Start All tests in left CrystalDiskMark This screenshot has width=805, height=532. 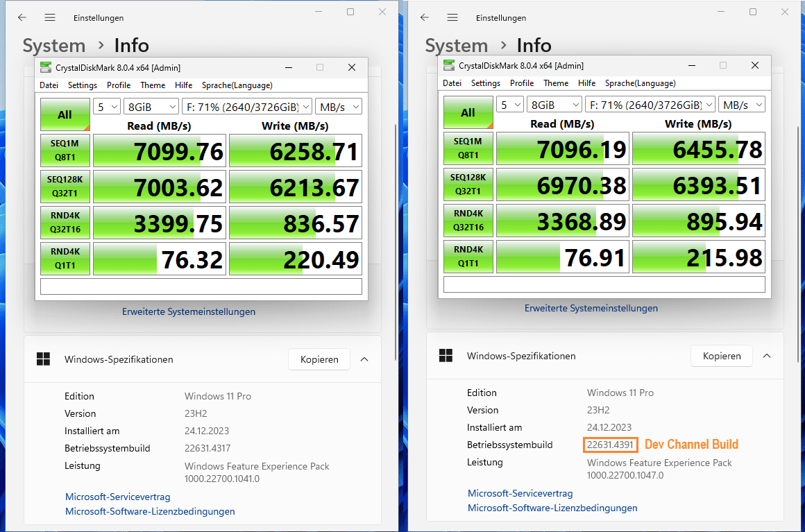point(65,114)
